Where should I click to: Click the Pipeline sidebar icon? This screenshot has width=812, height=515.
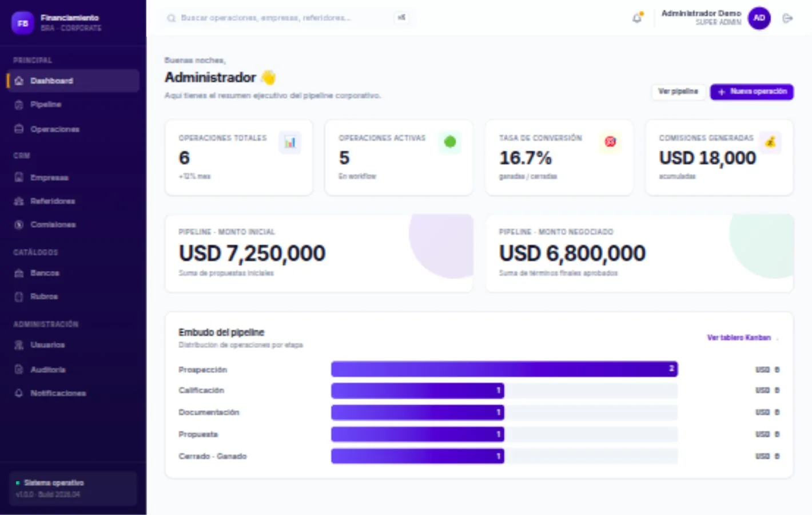[19, 105]
